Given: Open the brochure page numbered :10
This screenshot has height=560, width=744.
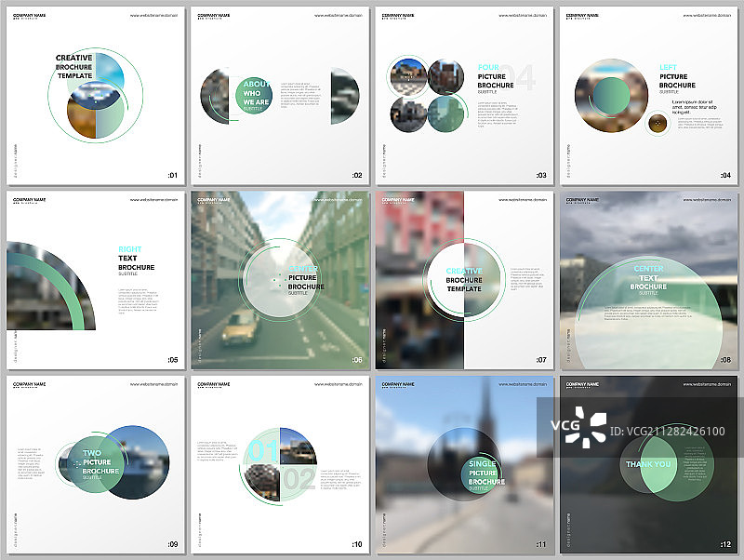Looking at the screenshot, I should (280, 464).
